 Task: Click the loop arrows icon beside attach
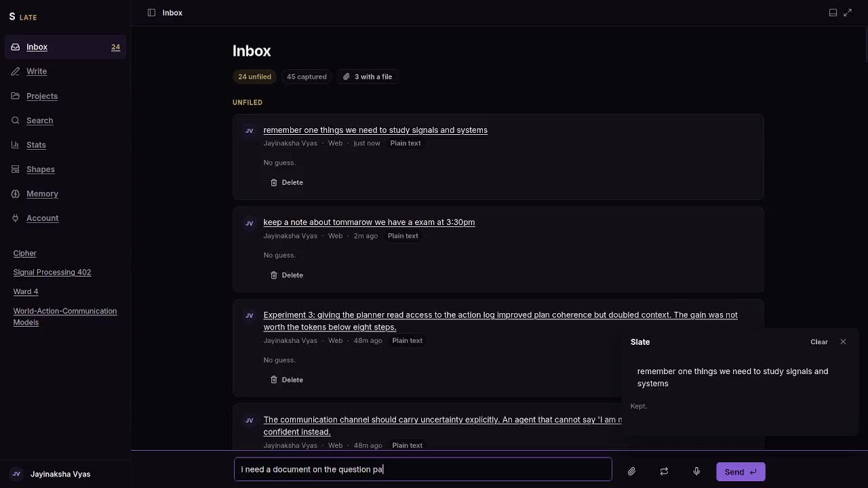click(664, 472)
